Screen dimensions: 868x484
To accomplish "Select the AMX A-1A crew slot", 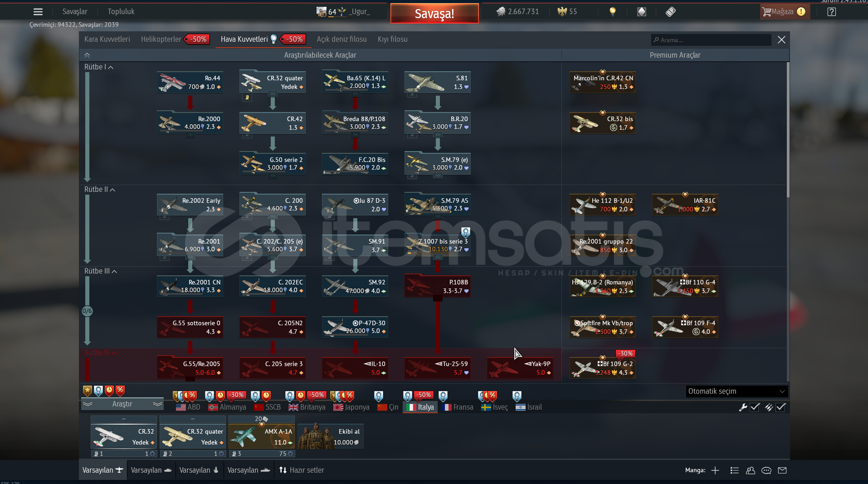I will click(x=262, y=436).
